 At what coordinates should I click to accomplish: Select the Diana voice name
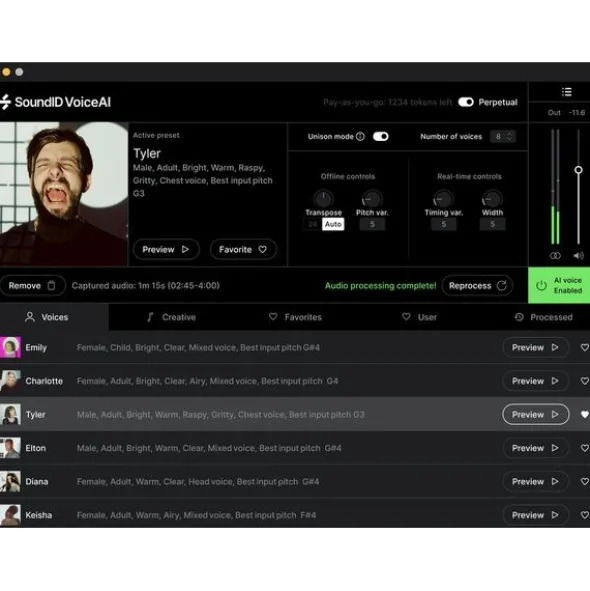37,482
